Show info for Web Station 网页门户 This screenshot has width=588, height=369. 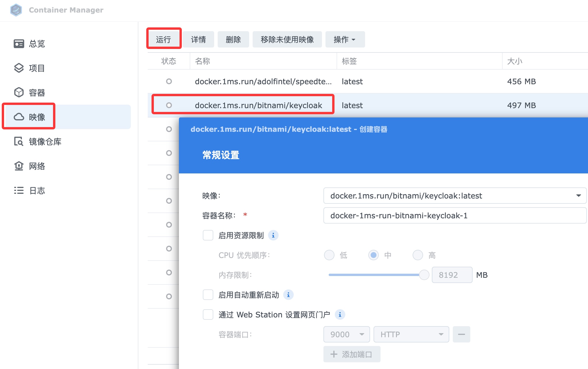[340, 314]
